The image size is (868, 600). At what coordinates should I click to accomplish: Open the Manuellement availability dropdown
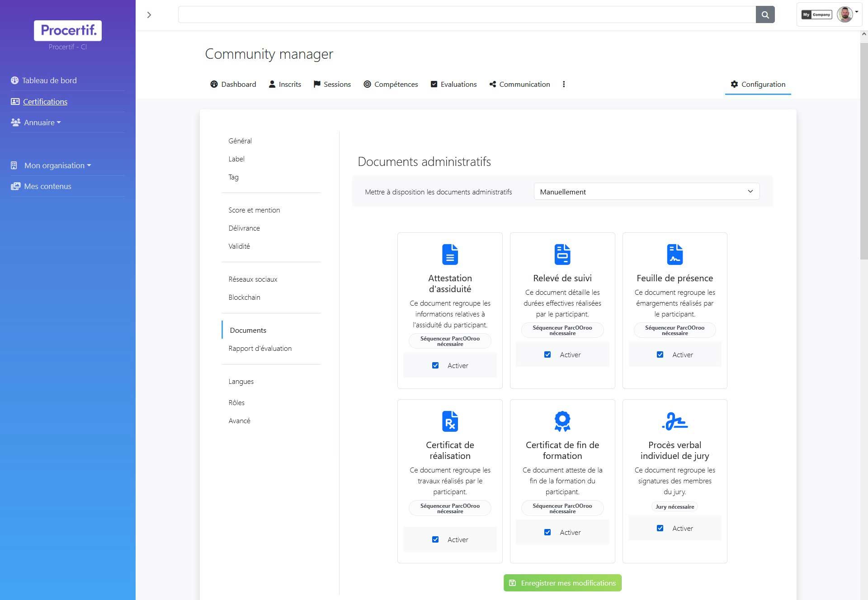(x=646, y=191)
